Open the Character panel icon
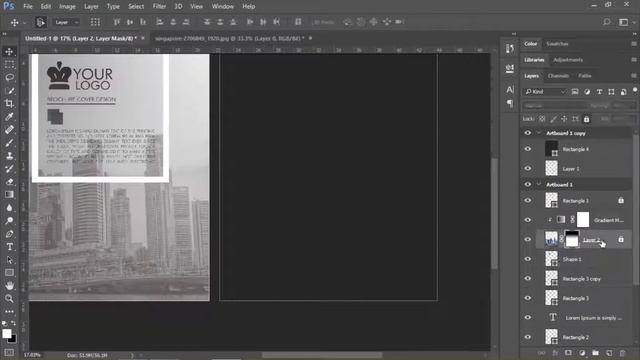 [510, 89]
